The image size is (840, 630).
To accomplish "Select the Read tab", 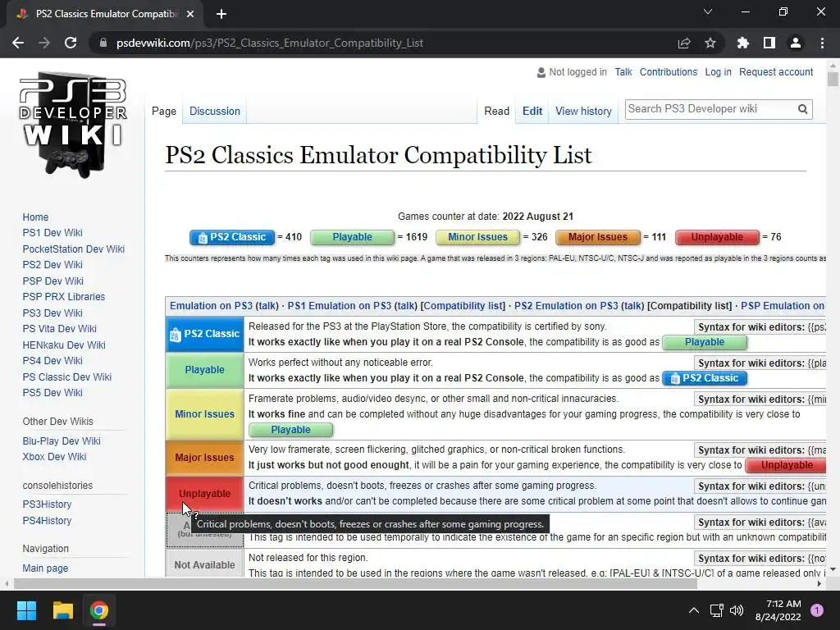I will click(x=496, y=111).
